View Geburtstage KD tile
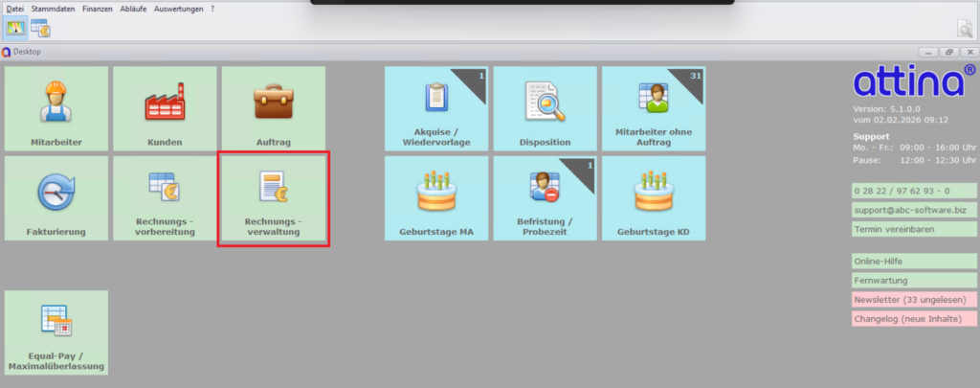Viewport: 980px width, 388px height. click(x=654, y=198)
